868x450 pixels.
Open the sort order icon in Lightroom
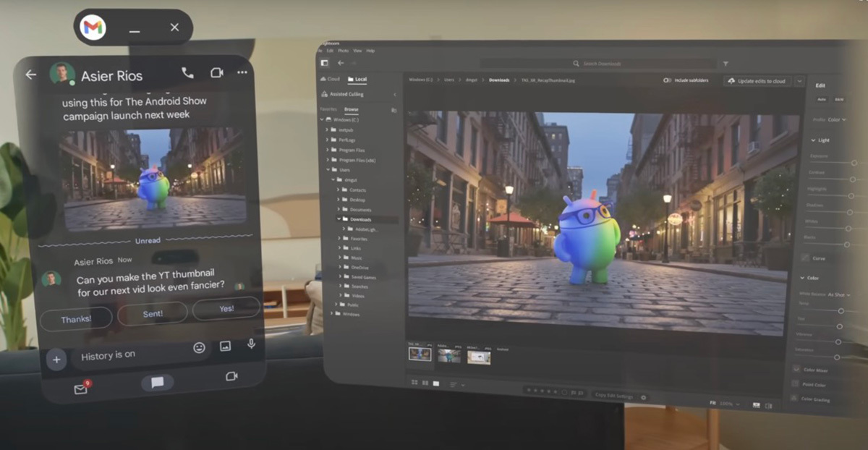[x=454, y=385]
